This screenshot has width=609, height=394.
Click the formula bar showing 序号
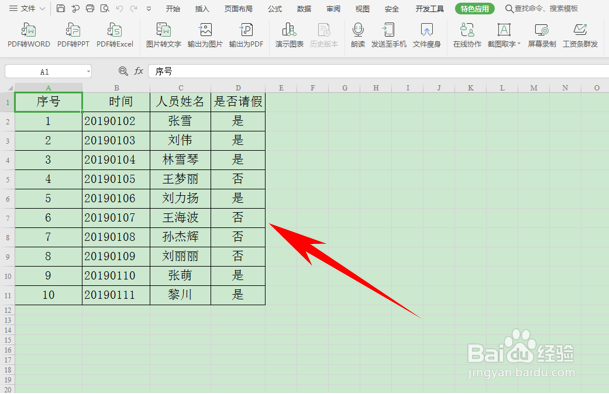click(379, 71)
